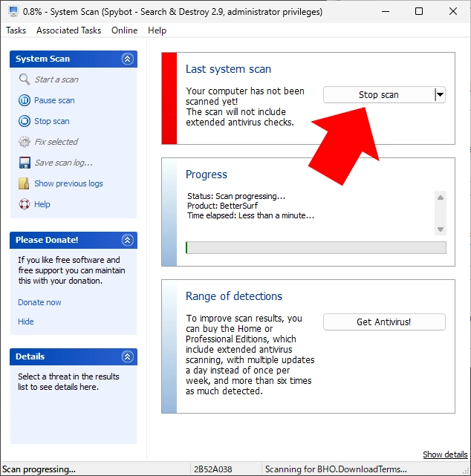Viewport: 471px width, 476px height.
Task: Click the Stop scan circular icon in sidebar
Action: 25,121
